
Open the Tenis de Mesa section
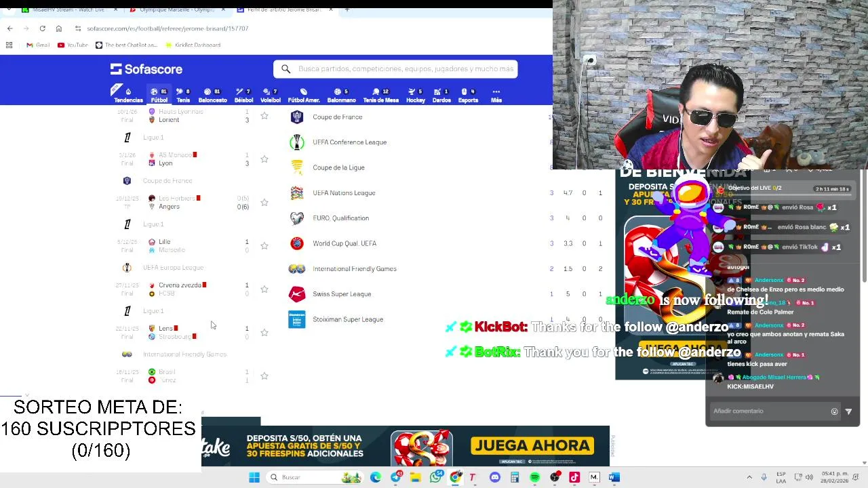(380, 96)
